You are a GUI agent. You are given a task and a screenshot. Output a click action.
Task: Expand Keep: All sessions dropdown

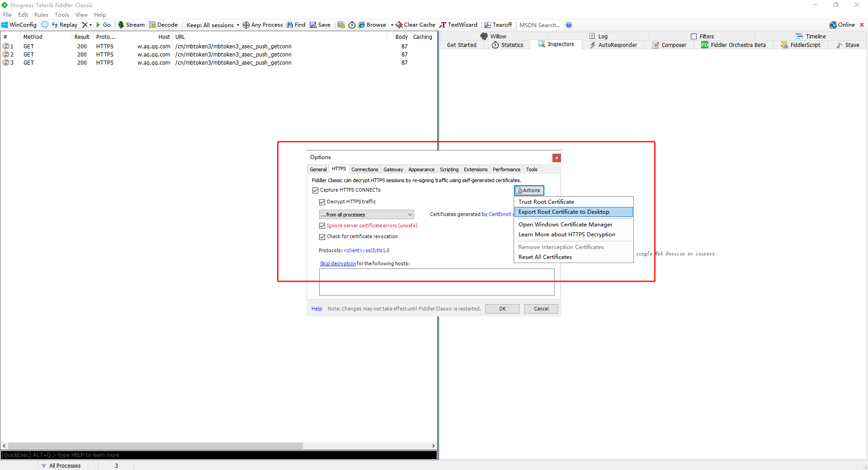(x=213, y=25)
